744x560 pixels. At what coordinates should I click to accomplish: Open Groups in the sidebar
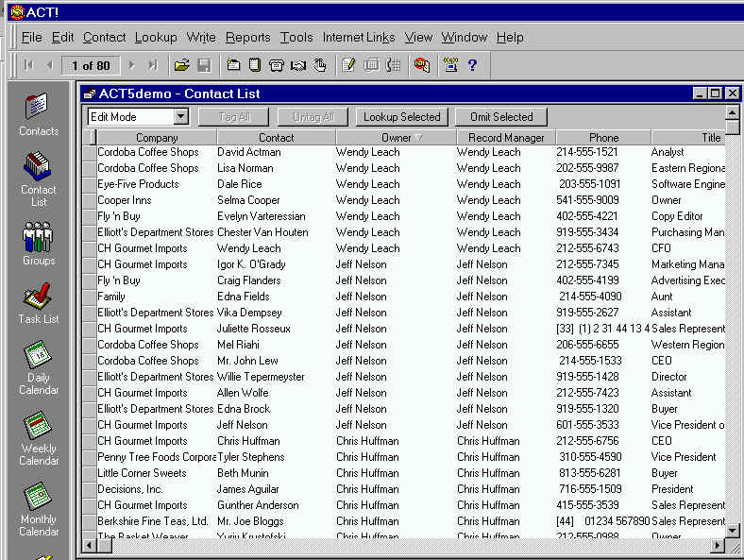(39, 243)
